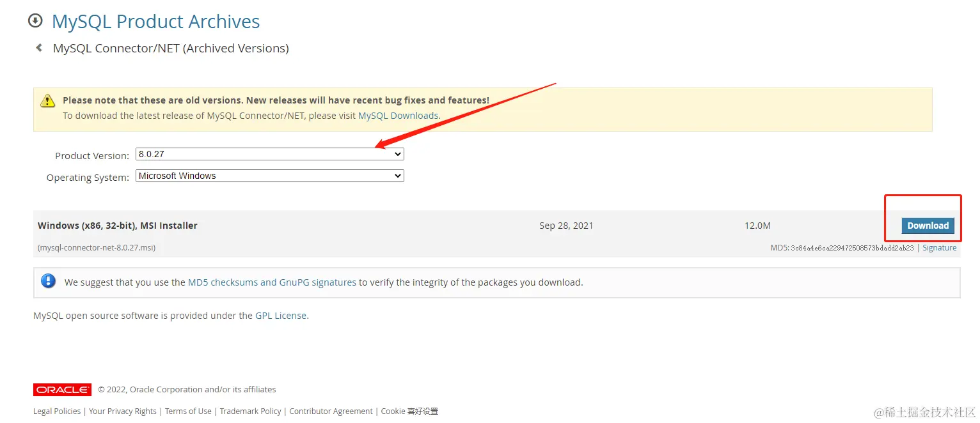Open the MySQL Downloads link
Image resolution: width=980 pixels, height=423 pixels.
pyautogui.click(x=398, y=116)
